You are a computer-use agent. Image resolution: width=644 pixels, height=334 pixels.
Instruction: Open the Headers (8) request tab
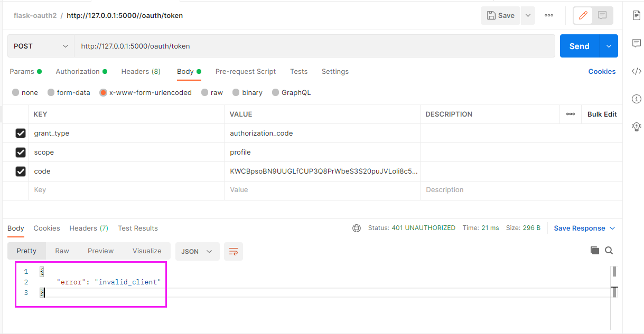tap(141, 71)
